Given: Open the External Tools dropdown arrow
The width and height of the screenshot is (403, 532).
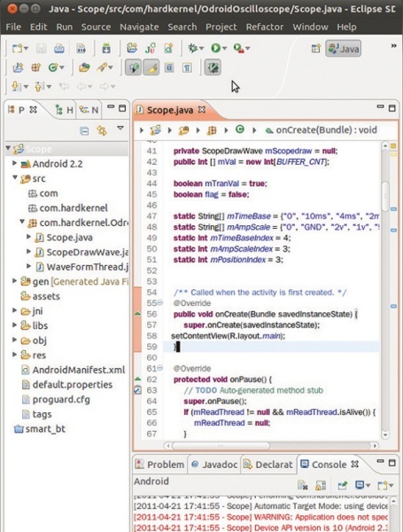Looking at the screenshot, I should (248, 49).
